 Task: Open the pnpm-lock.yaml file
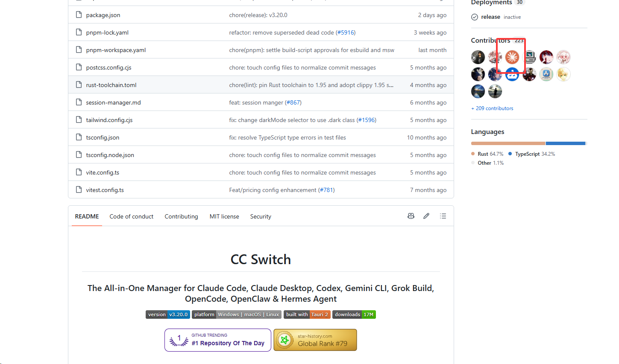107,32
